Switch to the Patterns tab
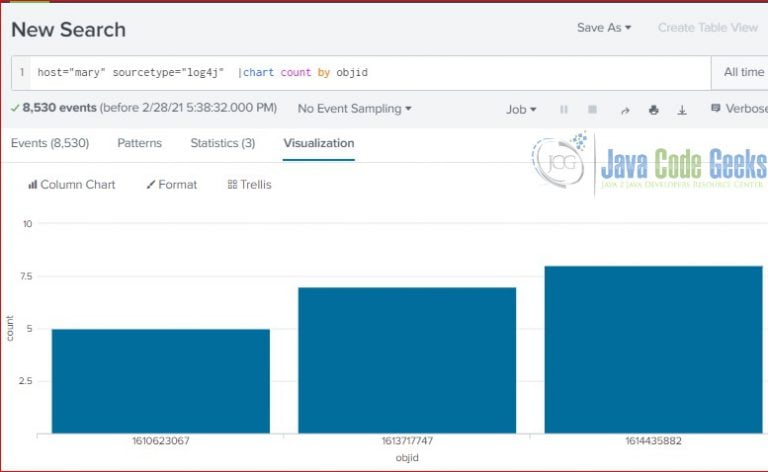 click(140, 143)
